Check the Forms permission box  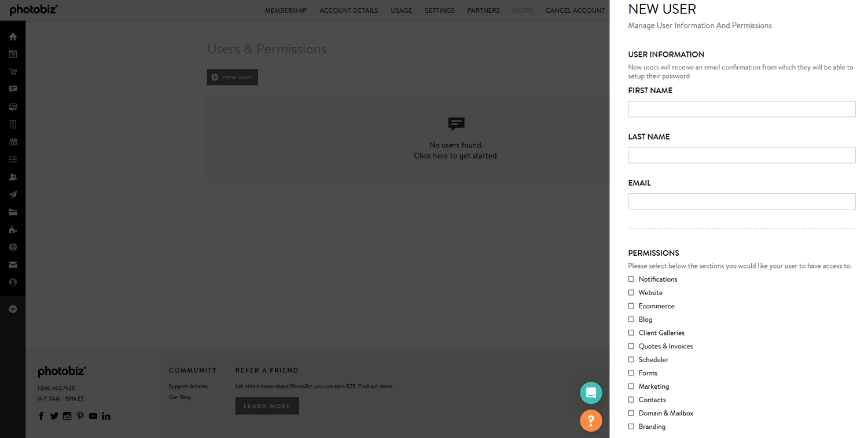(631, 373)
